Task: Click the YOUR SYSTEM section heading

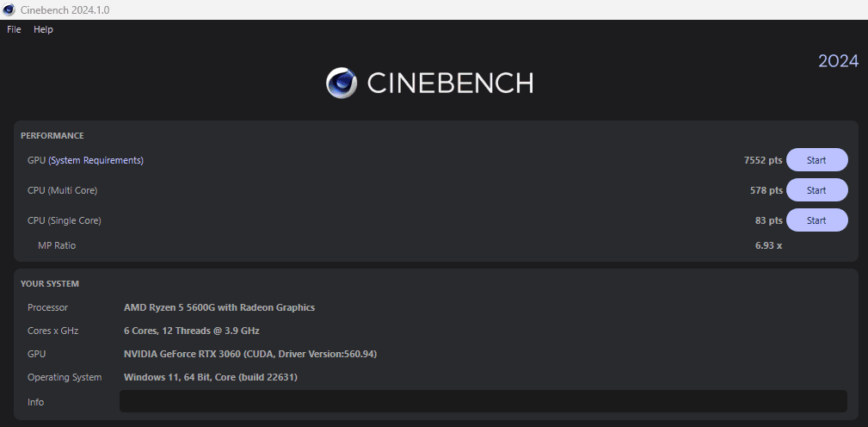Action: [50, 283]
